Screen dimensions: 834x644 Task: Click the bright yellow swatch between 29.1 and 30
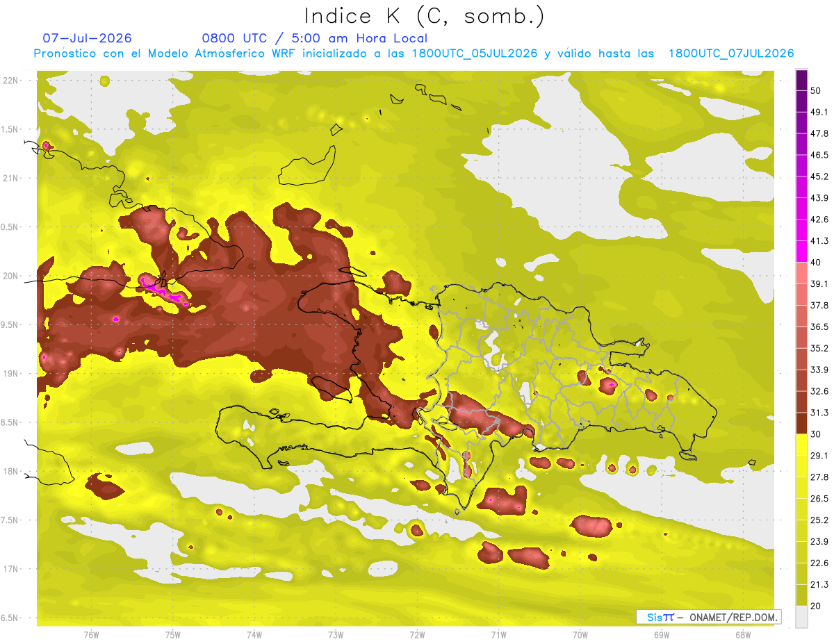tap(802, 445)
